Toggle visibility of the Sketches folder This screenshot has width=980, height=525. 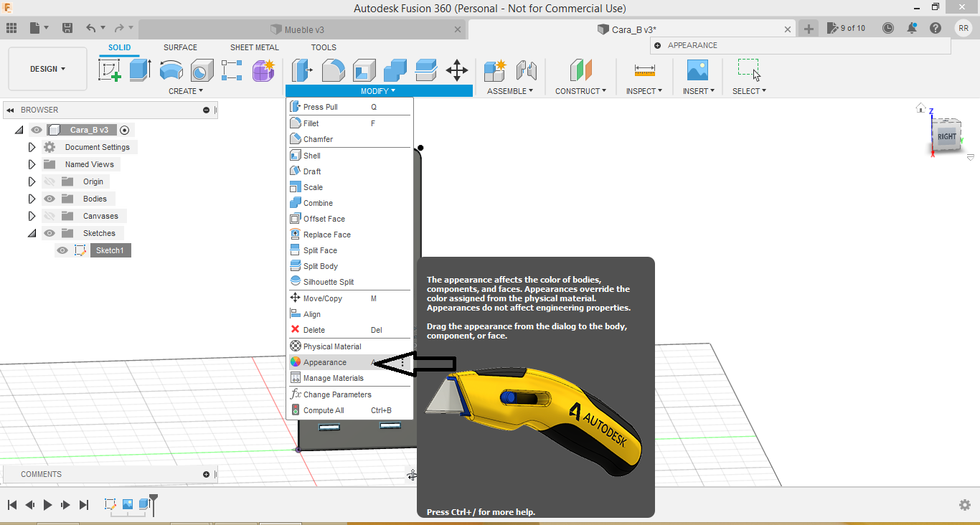pos(50,233)
